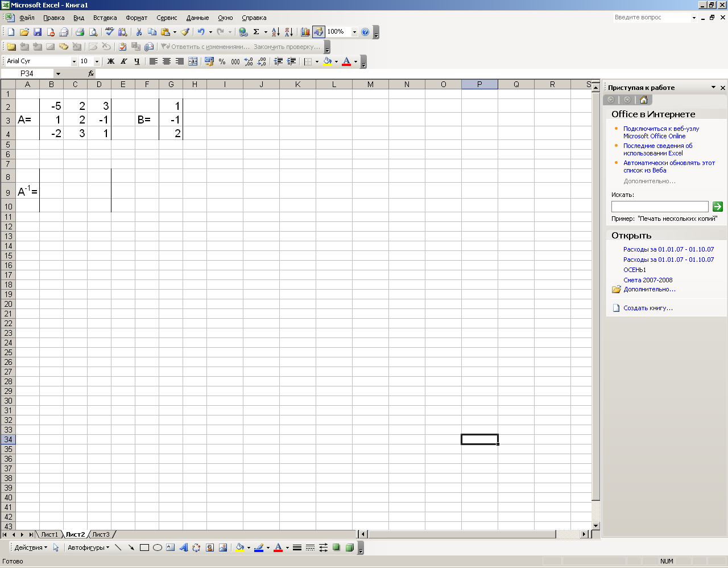Open the font name dropdown Arial Cyr
The height and width of the screenshot is (568, 728).
pos(74,61)
